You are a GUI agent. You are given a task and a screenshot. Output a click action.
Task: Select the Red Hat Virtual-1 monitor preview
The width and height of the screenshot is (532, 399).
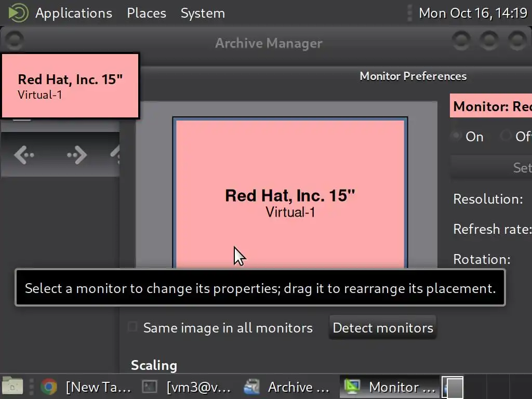point(290,193)
